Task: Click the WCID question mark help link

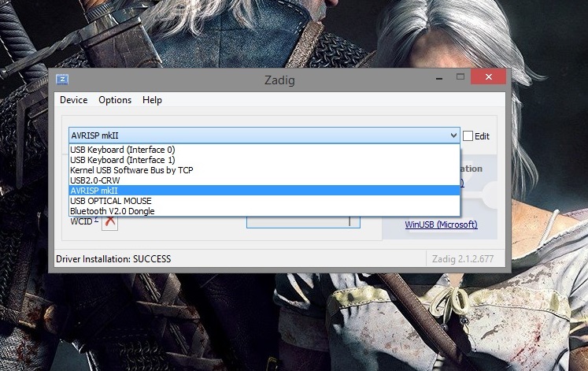Action: click(x=96, y=219)
